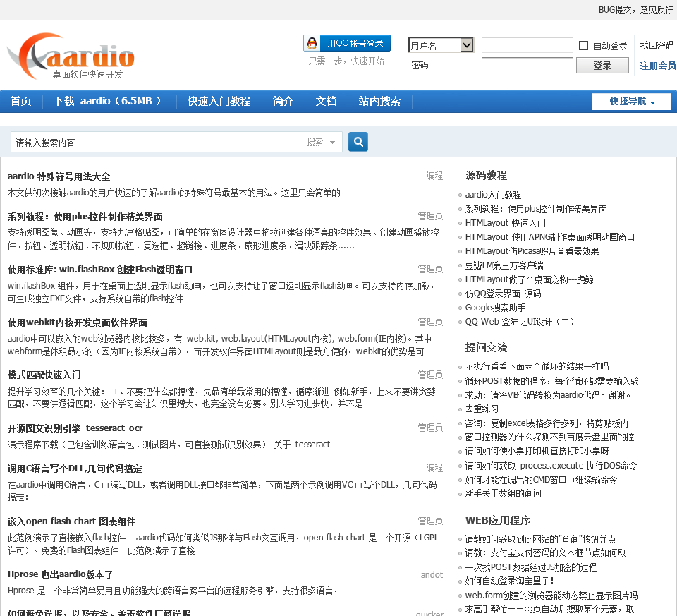Open web.form创建的浏览器能动态禁止显示图片吗 link
677x616 pixels.
point(551,596)
